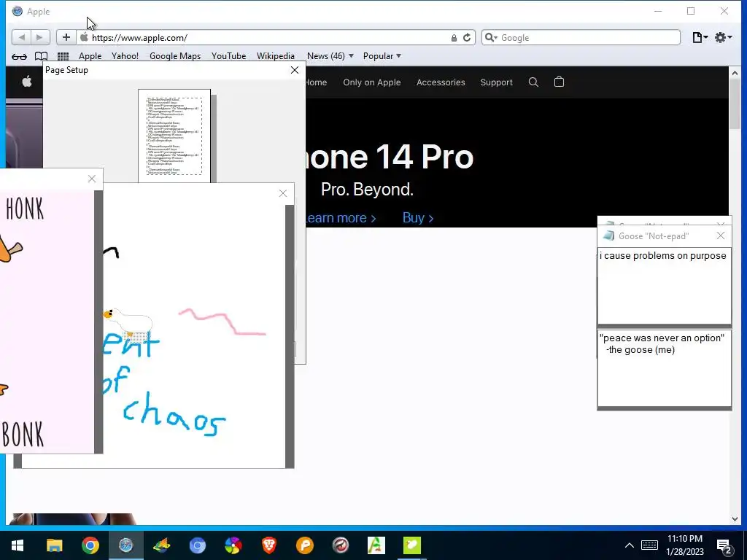Close the Page Setup dialog
The height and width of the screenshot is (560, 747).
295,70
